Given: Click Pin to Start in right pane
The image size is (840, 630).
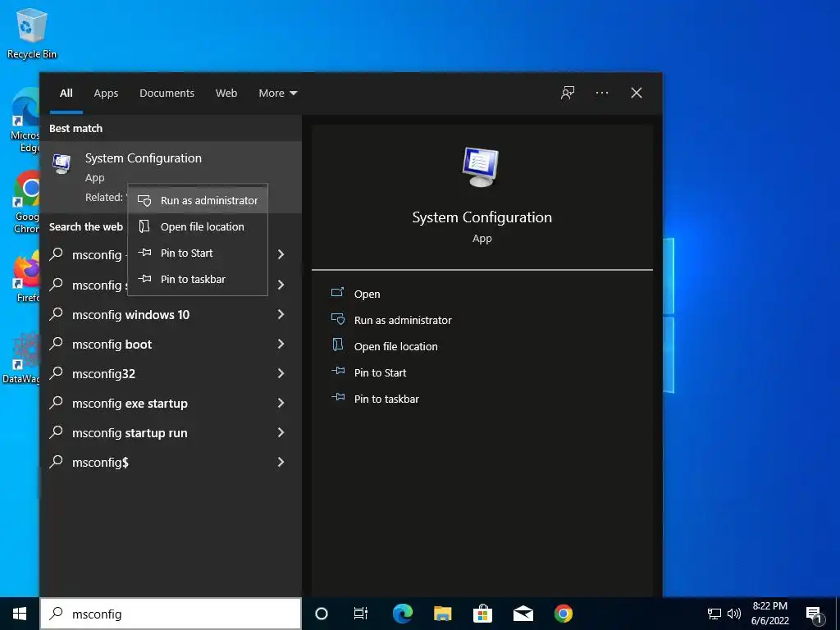Looking at the screenshot, I should 380,372.
